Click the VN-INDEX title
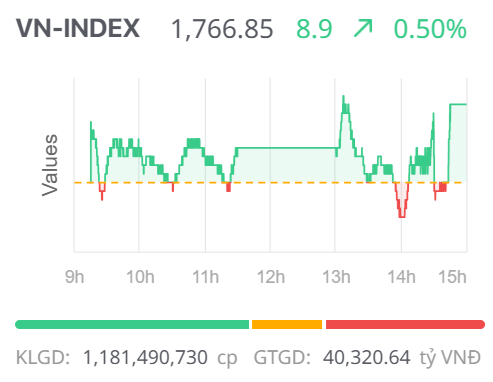This screenshot has width=493, height=382. (x=78, y=28)
